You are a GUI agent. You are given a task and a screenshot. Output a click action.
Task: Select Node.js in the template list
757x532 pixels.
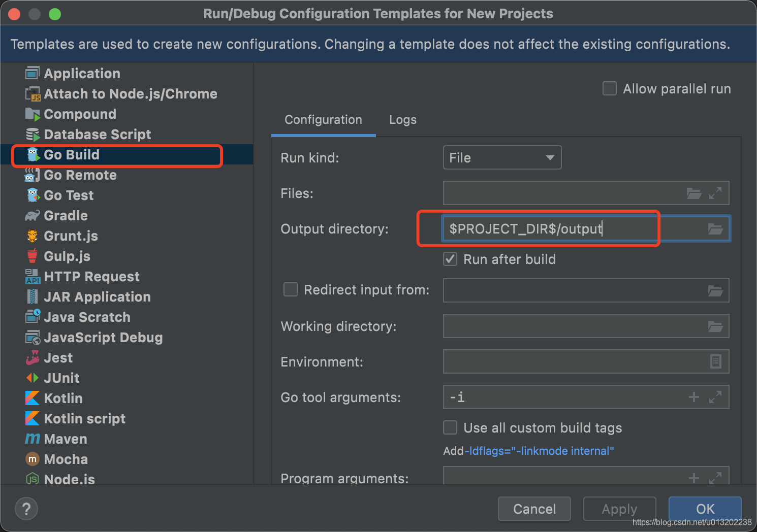click(69, 479)
